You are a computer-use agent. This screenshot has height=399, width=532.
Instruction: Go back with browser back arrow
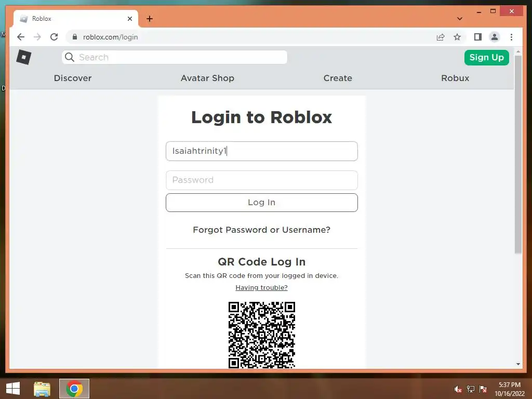point(21,37)
